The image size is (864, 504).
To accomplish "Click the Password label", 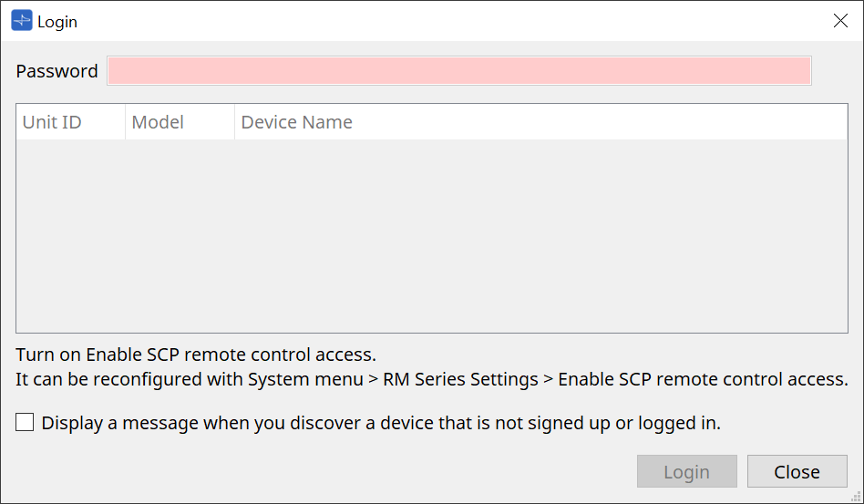I will pos(57,71).
